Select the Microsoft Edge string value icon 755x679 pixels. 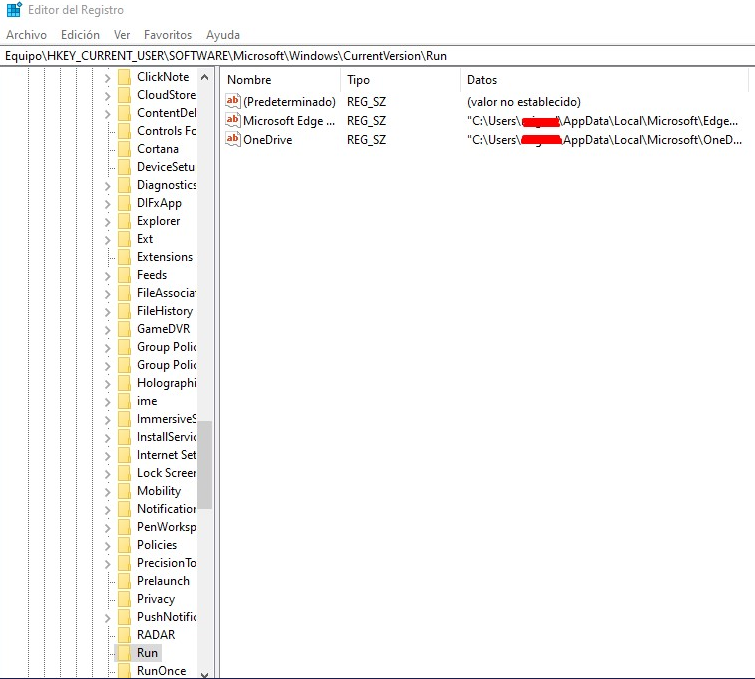click(233, 121)
